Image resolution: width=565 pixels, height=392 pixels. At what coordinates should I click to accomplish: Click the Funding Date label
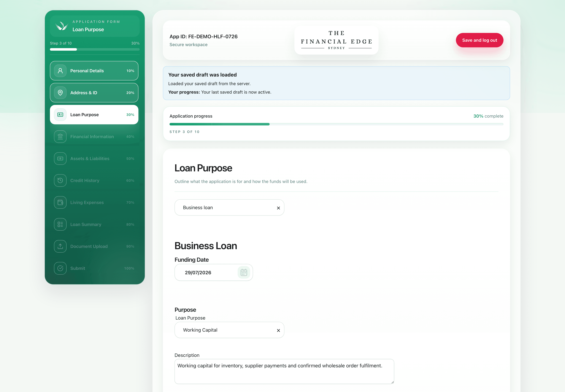click(191, 260)
